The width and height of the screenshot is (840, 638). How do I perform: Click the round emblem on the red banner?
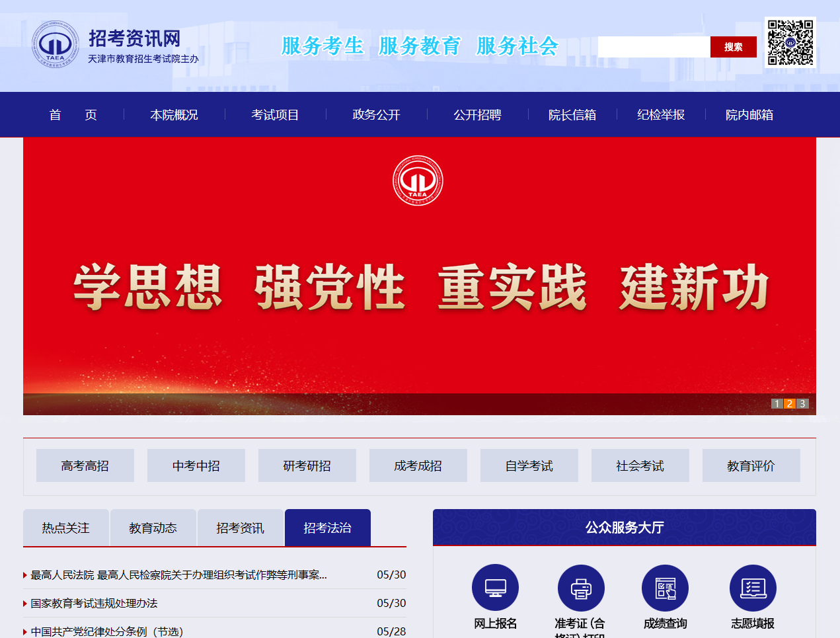point(419,180)
